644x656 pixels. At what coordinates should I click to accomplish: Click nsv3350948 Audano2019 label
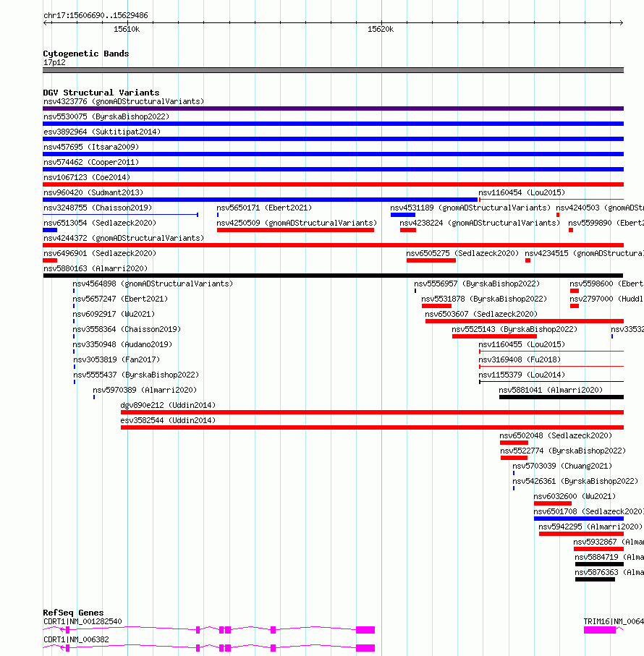pos(122,344)
